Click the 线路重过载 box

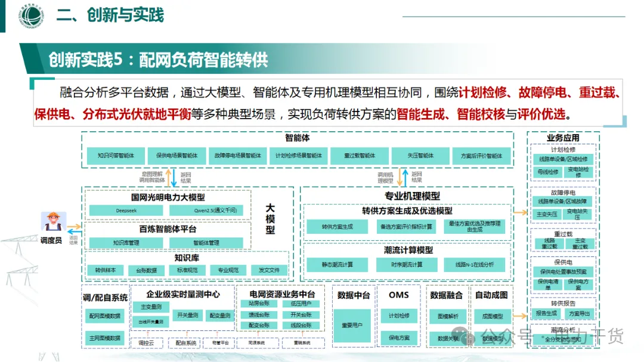(550, 244)
